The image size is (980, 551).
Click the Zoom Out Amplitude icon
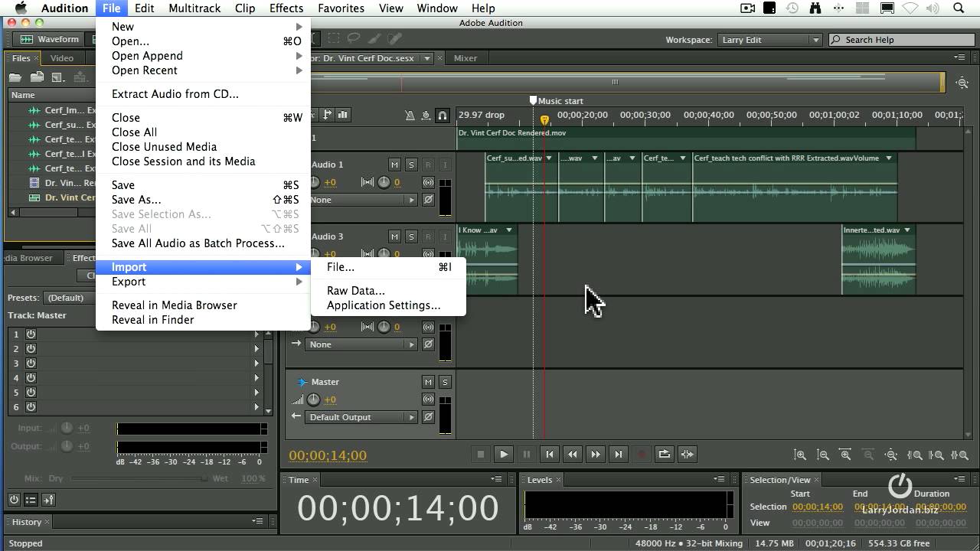pos(823,455)
